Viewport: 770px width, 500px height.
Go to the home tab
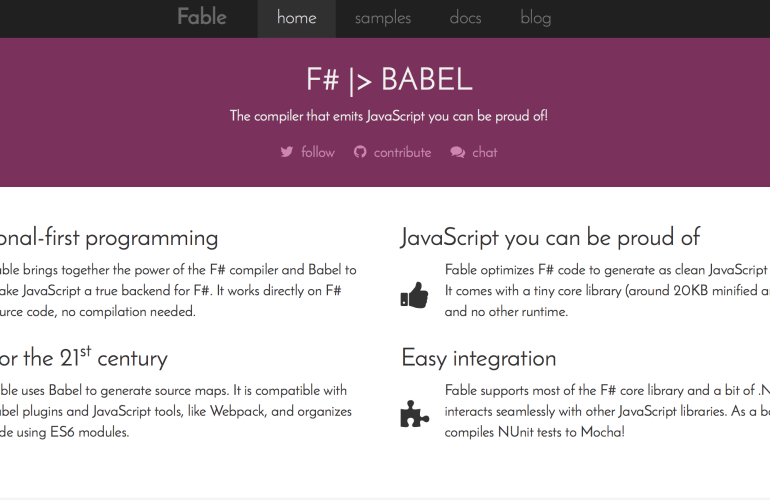[x=296, y=18]
